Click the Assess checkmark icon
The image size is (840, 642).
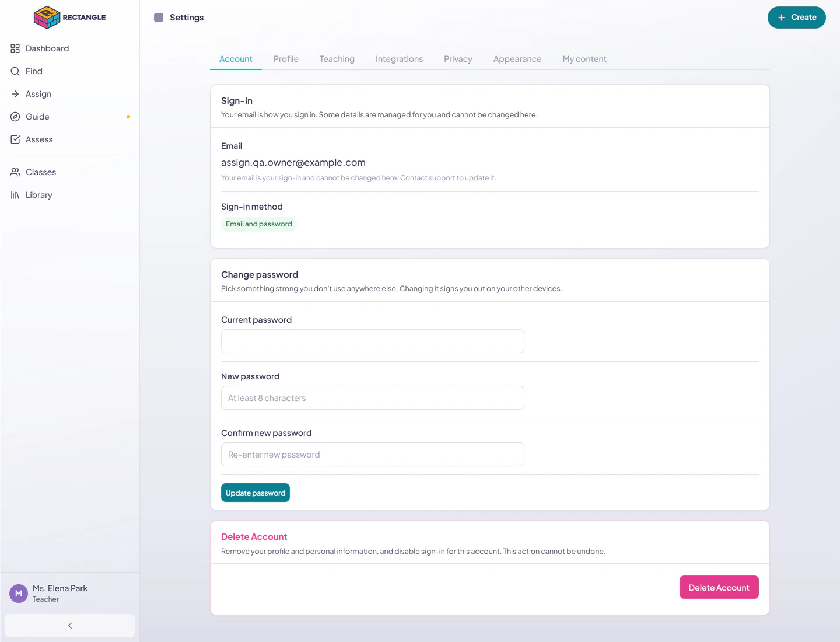(x=15, y=139)
